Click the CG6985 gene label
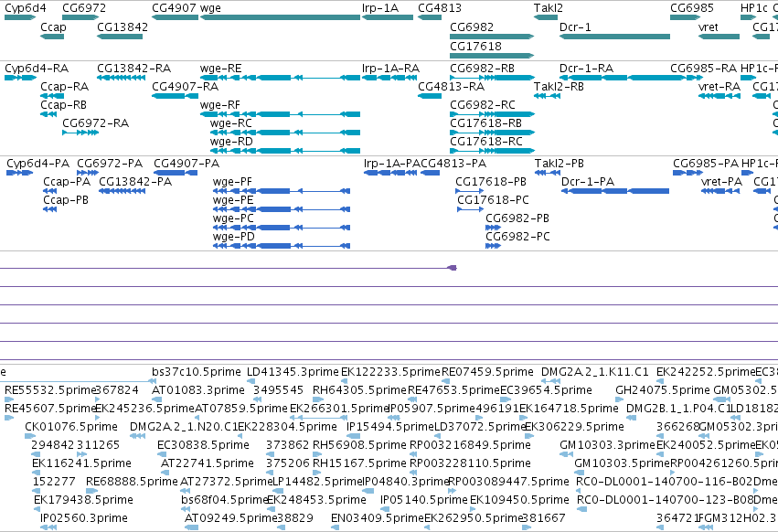Image resolution: width=778 pixels, height=532 pixels. [692, 8]
